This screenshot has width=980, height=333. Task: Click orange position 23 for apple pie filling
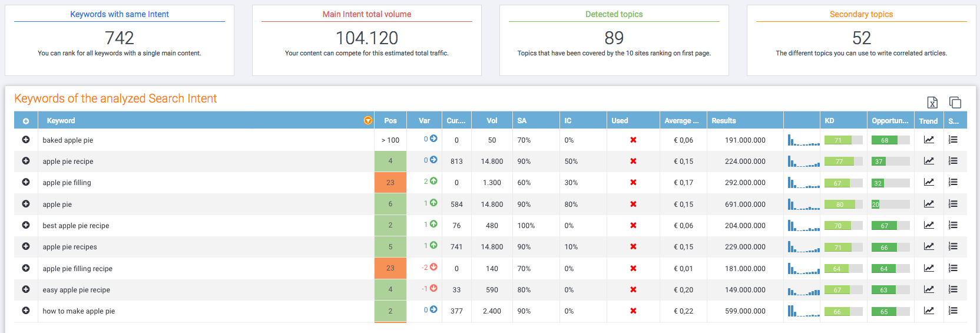pos(390,183)
